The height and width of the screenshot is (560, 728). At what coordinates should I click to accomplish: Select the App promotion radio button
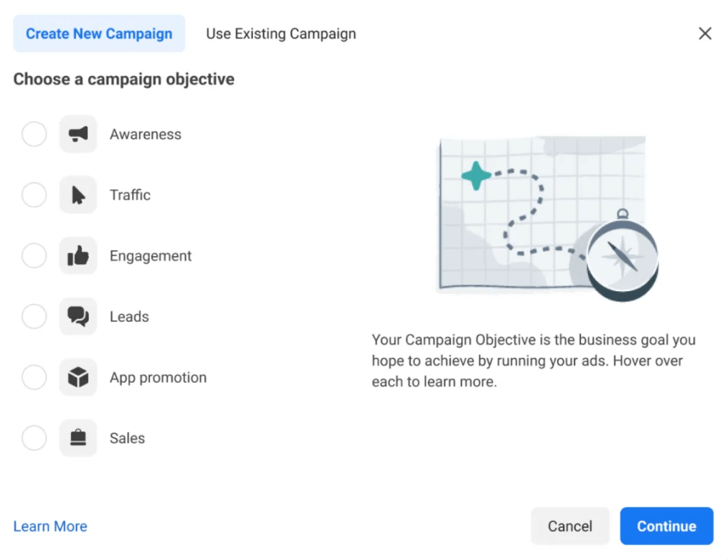coord(34,377)
